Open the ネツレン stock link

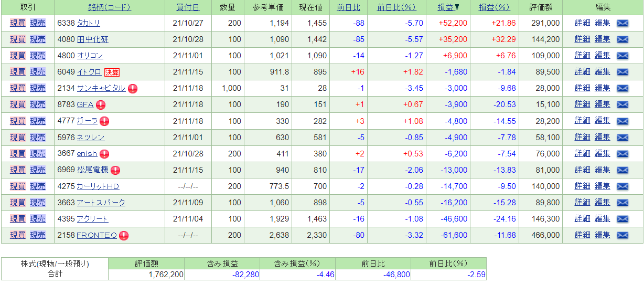[x=91, y=137]
